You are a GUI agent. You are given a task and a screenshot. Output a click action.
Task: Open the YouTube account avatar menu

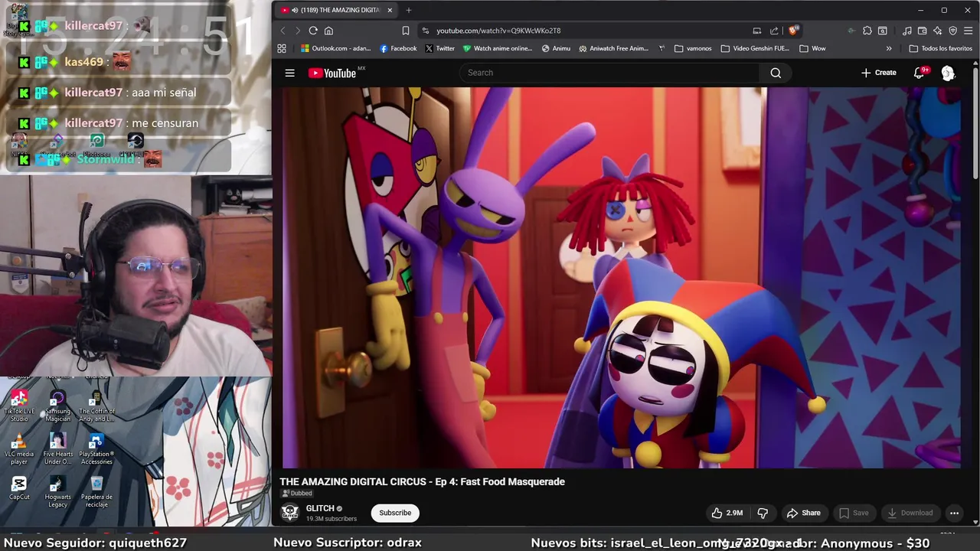pos(948,73)
